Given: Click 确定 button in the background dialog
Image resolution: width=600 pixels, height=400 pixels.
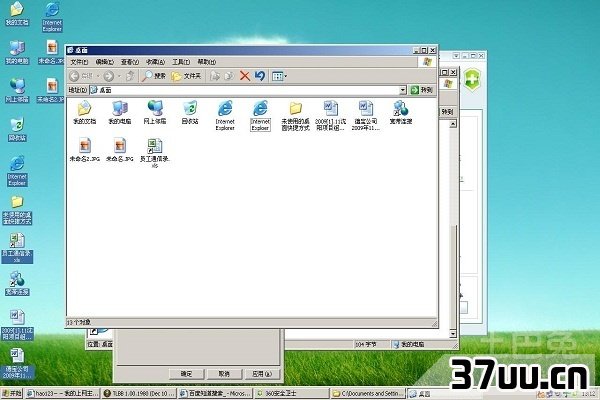Looking at the screenshot, I should coord(186,374).
